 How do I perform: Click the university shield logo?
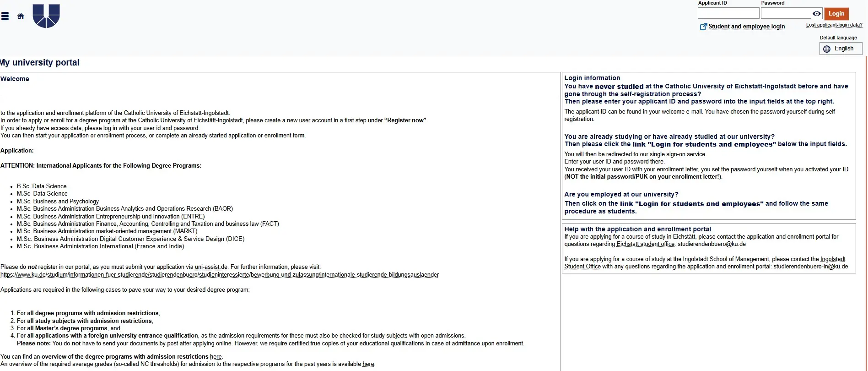(46, 16)
